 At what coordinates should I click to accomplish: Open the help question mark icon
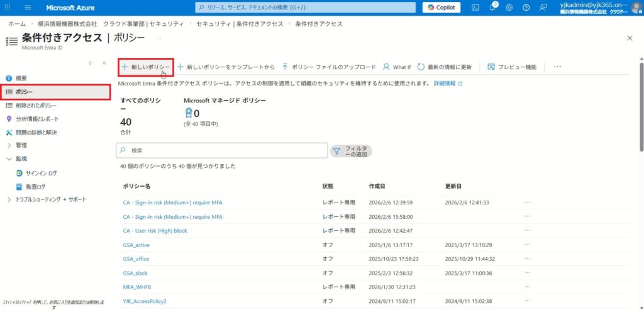(526, 8)
